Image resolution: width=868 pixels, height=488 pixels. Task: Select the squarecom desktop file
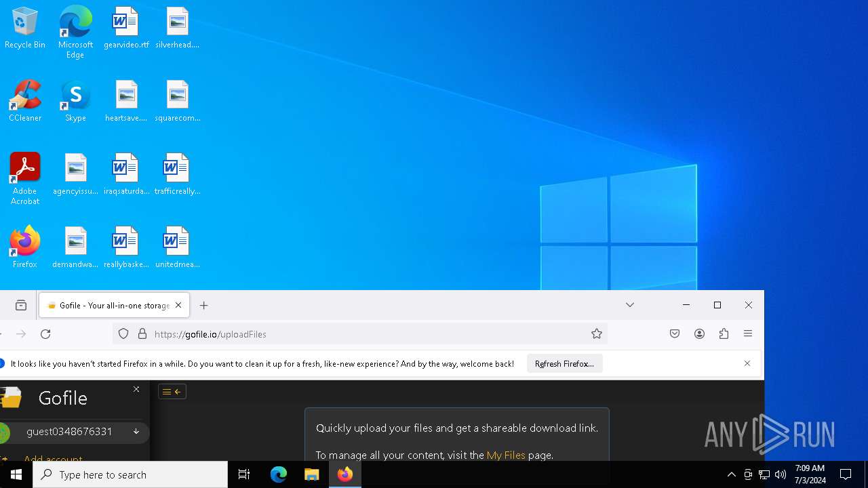177,102
